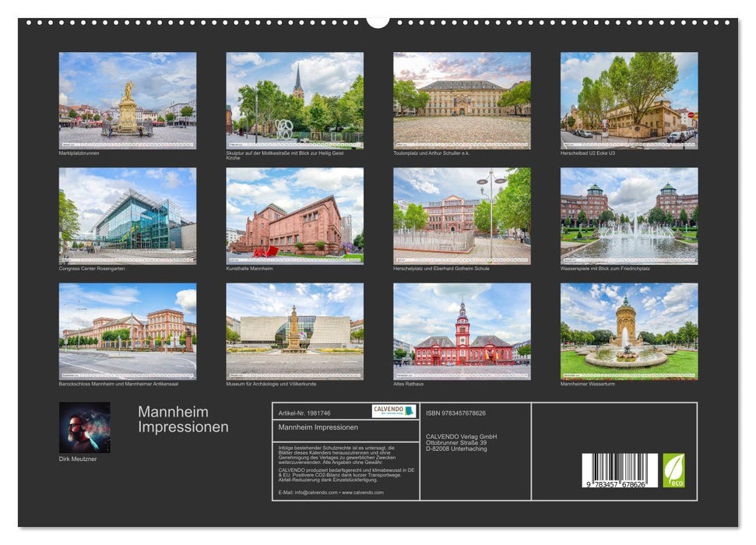Screen dimensions: 756x545
Task: Visit the www.calvendo.com website link
Action: [x=363, y=493]
